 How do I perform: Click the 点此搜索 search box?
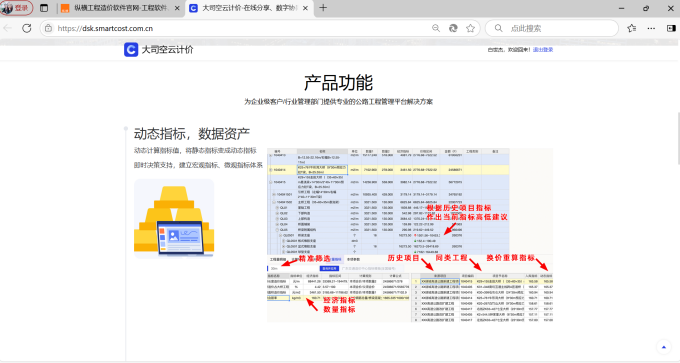tap(552, 28)
